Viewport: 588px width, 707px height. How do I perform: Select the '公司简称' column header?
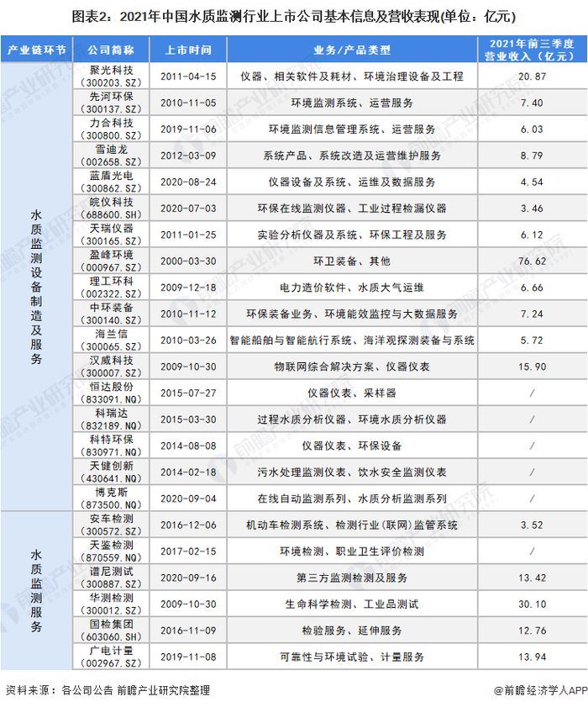click(x=111, y=50)
